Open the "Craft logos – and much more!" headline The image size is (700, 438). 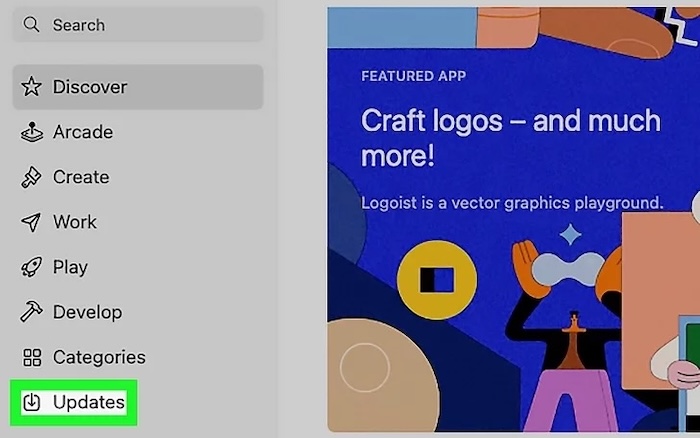510,140
